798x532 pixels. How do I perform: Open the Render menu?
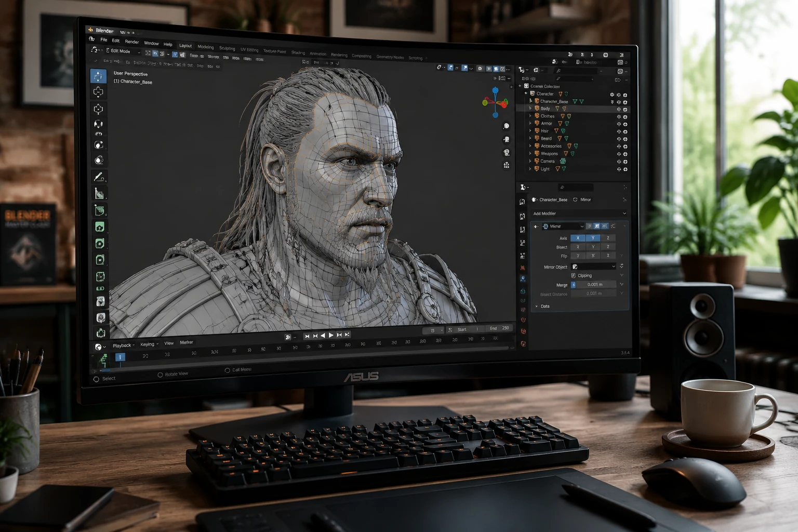tap(132, 42)
